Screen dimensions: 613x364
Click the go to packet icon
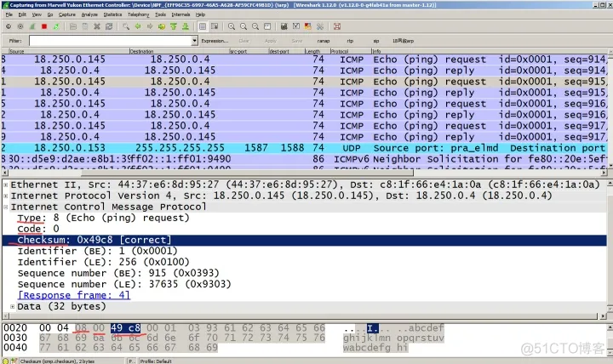coord(162,26)
